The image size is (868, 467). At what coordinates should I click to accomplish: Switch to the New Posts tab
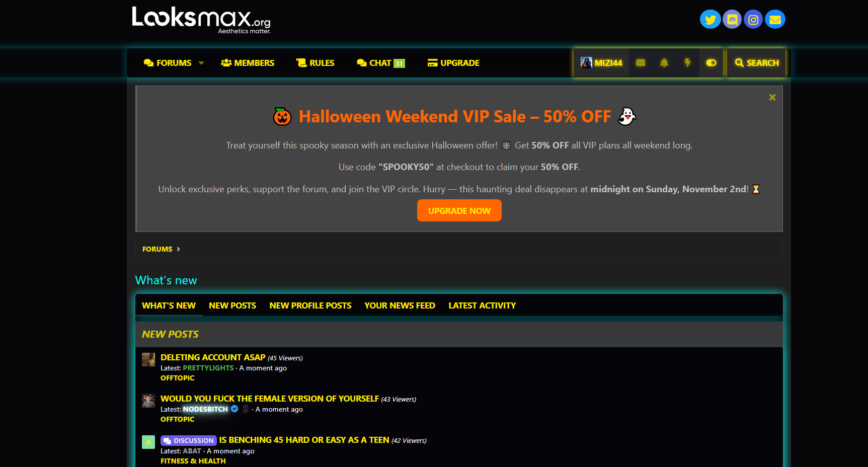[x=232, y=305]
